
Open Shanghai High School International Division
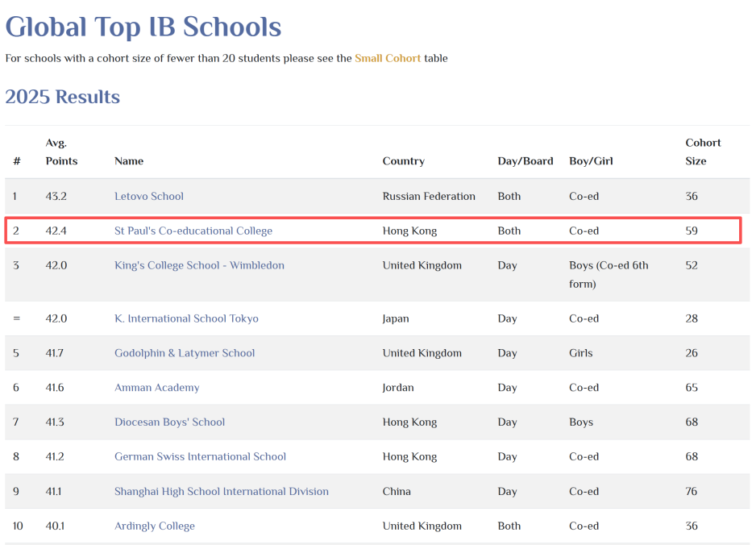[x=222, y=491]
